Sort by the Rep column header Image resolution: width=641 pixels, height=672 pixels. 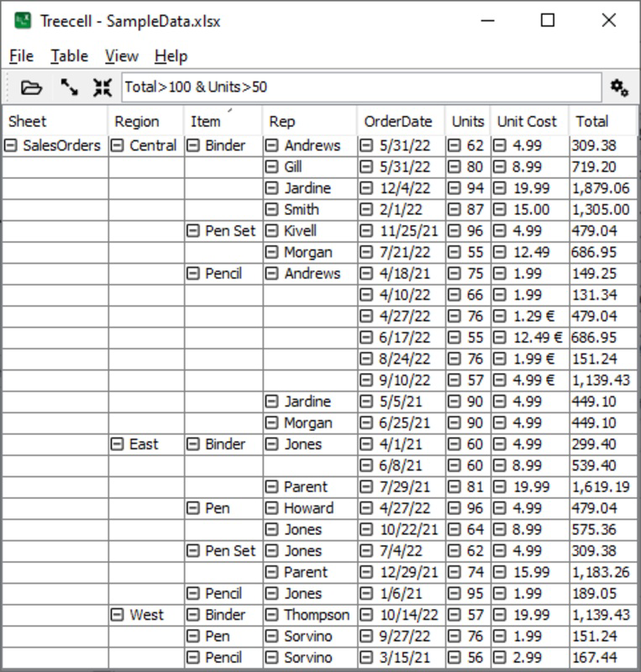coord(309,121)
